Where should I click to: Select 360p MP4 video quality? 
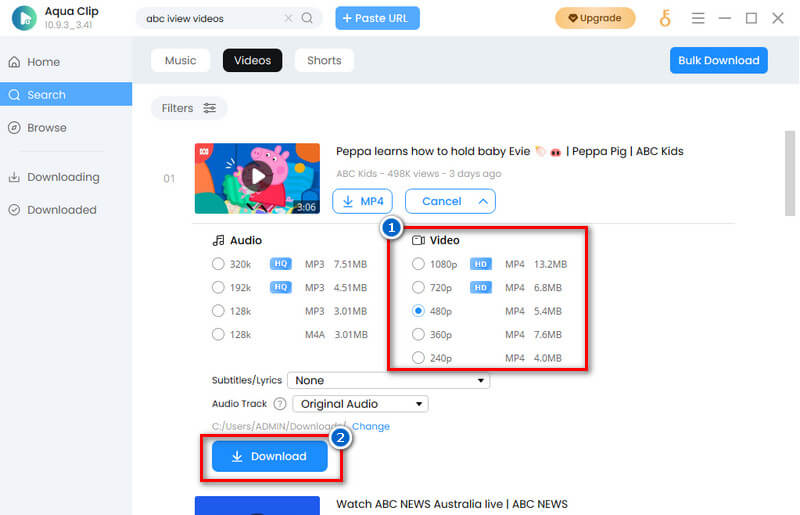418,334
